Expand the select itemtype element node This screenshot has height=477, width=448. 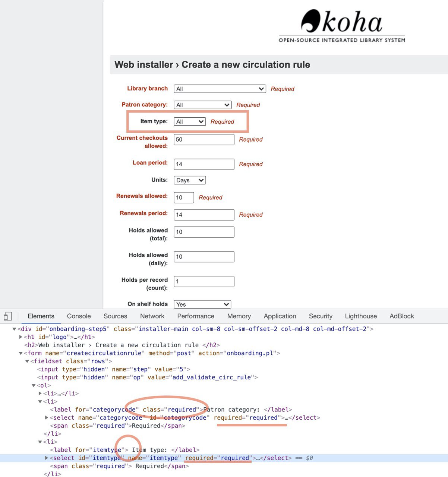pos(47,458)
